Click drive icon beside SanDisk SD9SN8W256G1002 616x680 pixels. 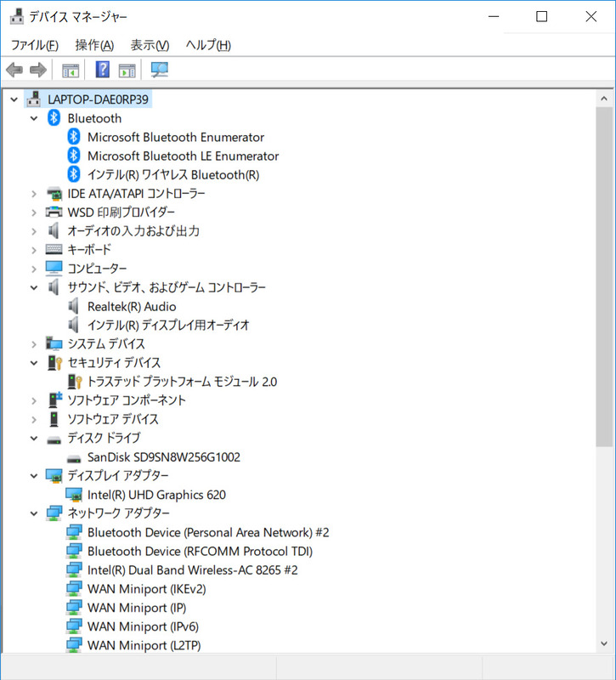pyautogui.click(x=74, y=458)
